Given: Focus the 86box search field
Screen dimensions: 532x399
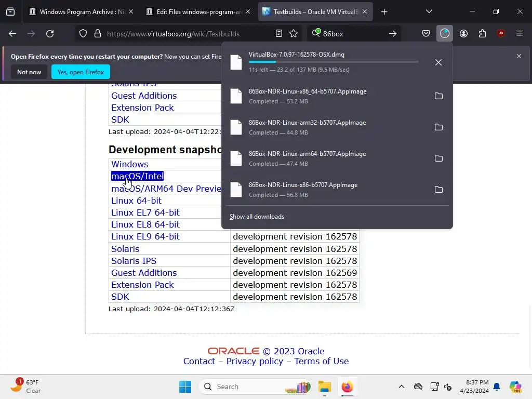Looking at the screenshot, I should [x=353, y=34].
